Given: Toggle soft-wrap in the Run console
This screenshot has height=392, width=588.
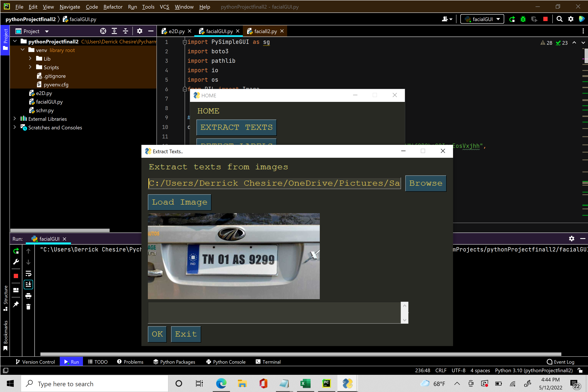Looking at the screenshot, I should click(28, 273).
